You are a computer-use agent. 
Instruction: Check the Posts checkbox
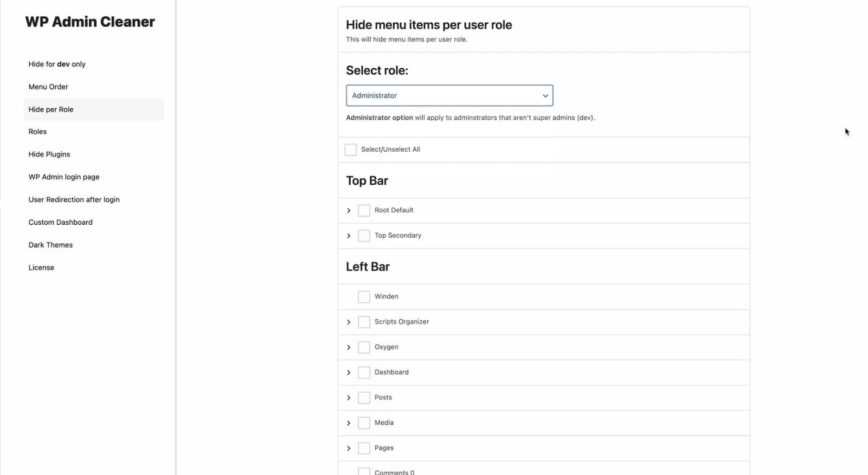click(x=363, y=397)
